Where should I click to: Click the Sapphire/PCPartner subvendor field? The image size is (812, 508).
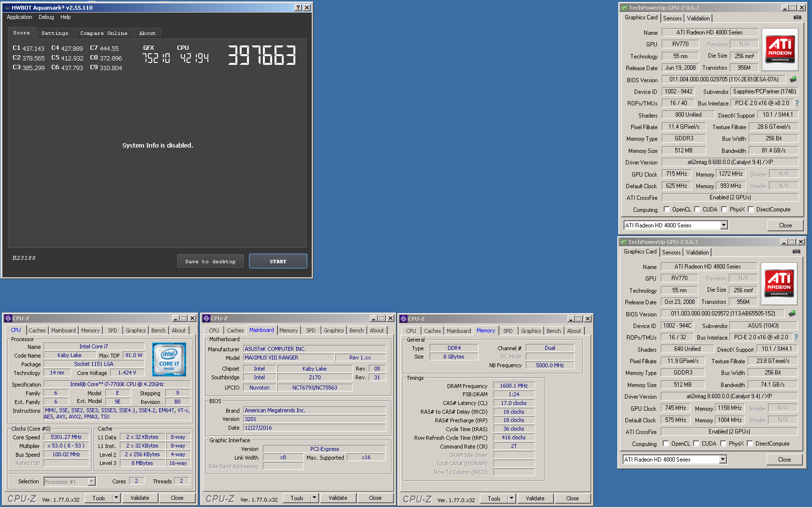point(764,91)
